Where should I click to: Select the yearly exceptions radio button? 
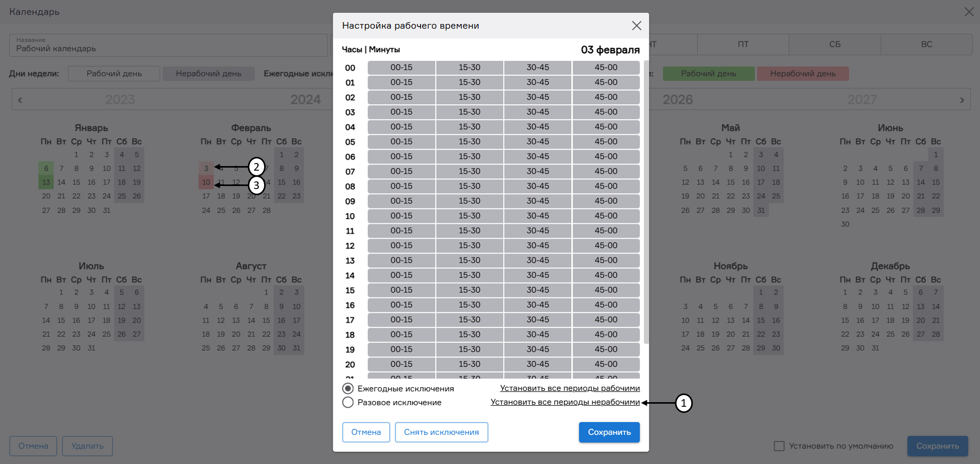(x=348, y=388)
